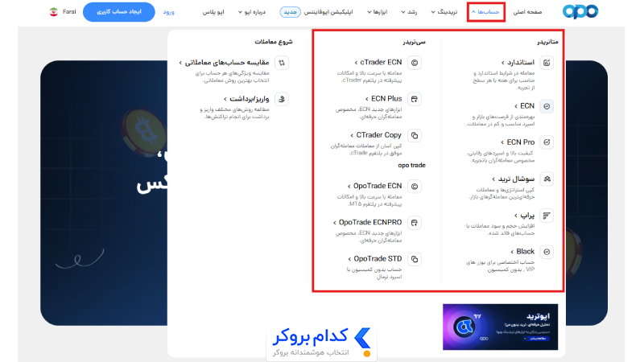Expand the ابزارها tools menu
This screenshot has width=644, height=362.
(377, 12)
